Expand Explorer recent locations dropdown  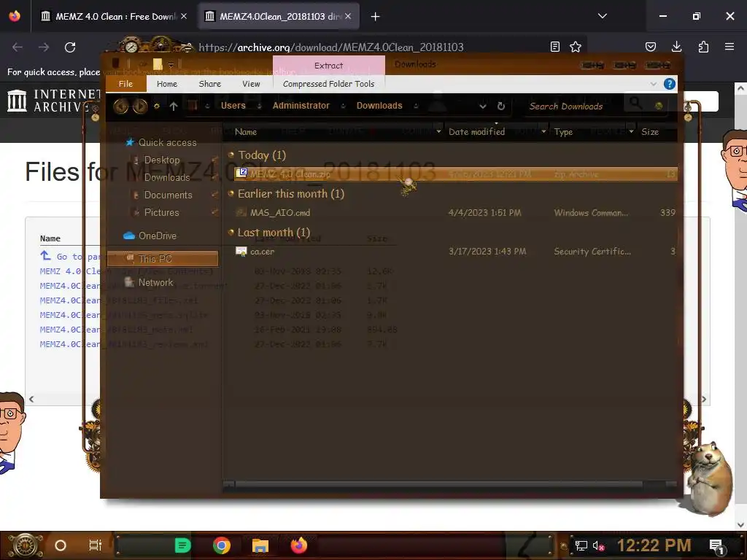click(483, 106)
